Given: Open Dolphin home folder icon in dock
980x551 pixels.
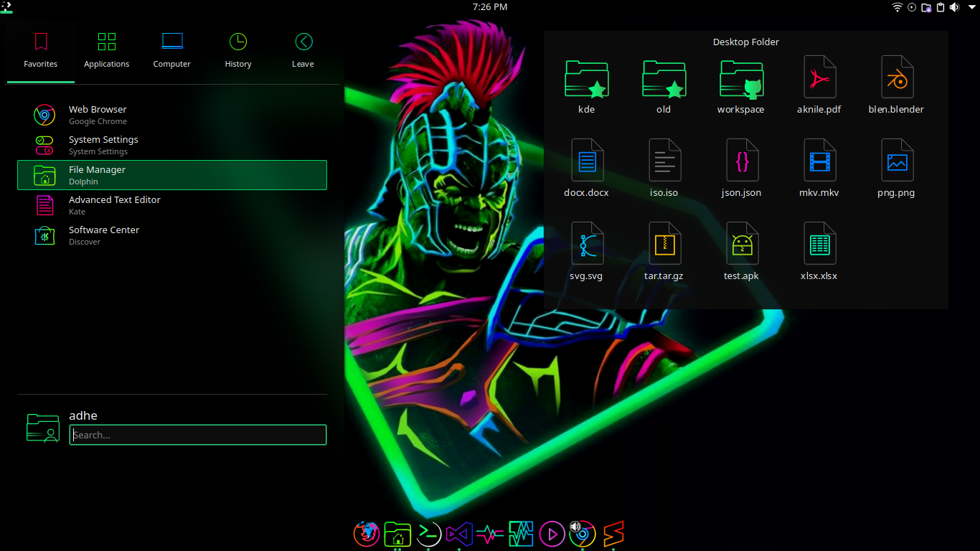Looking at the screenshot, I should [397, 534].
